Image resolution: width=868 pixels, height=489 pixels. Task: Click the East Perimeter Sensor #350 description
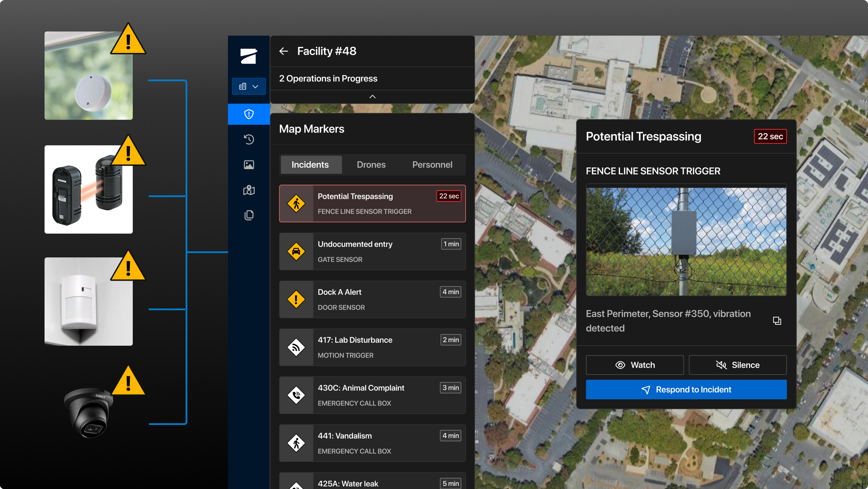click(x=668, y=321)
